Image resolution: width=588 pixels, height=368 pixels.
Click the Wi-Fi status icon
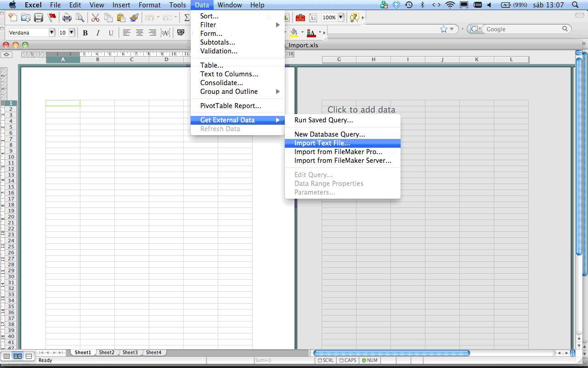[x=450, y=5]
